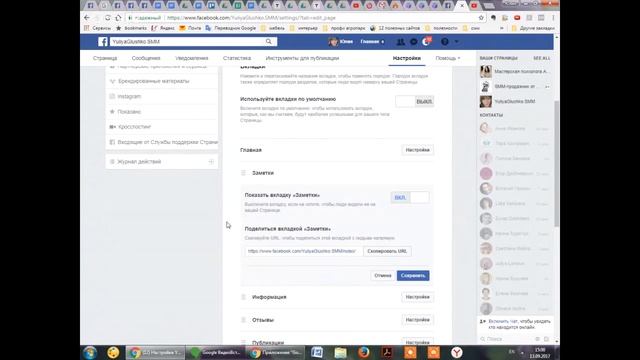640x360 pixels.
Task: Open YulyaGlushko SMM page in right sidebar
Action: pos(514,101)
